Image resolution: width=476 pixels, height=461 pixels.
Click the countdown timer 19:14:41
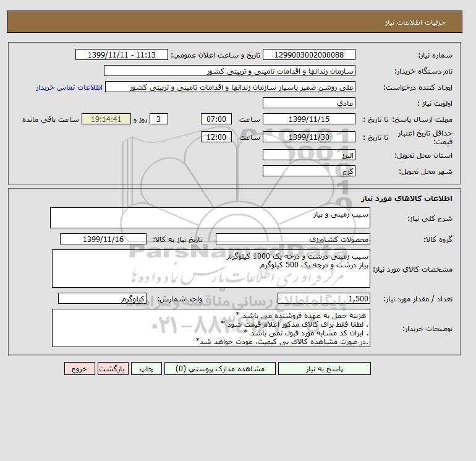(x=106, y=119)
